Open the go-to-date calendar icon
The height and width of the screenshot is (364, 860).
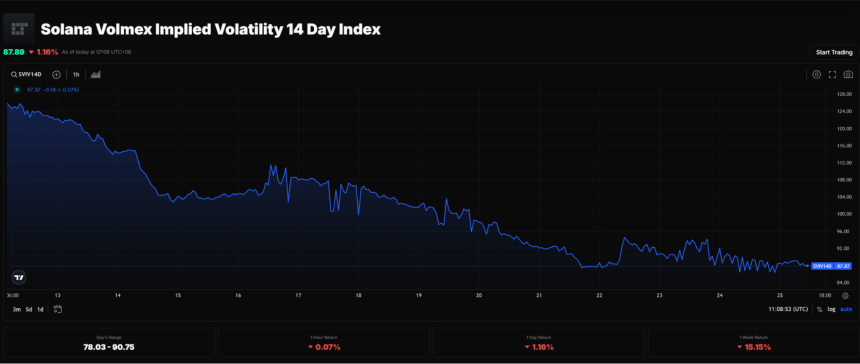pos(58,309)
